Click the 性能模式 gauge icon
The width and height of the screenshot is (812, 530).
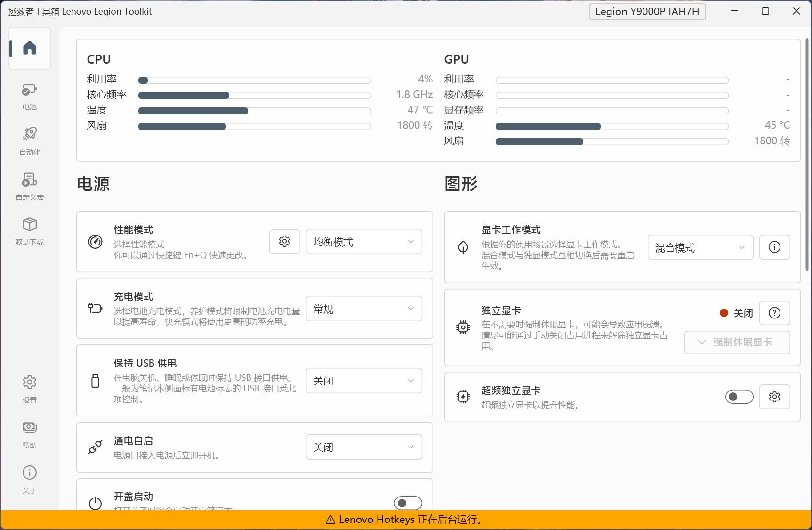96,242
